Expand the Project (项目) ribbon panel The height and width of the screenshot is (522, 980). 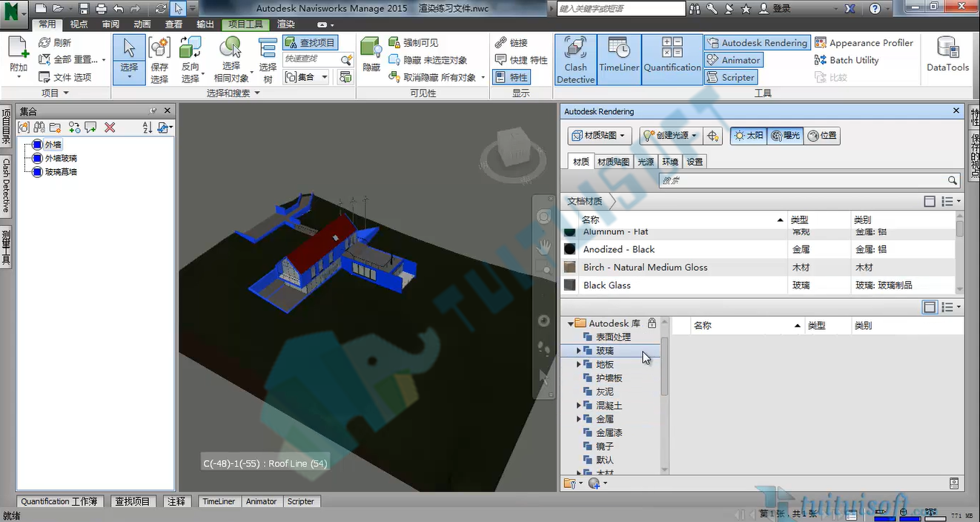pos(55,93)
